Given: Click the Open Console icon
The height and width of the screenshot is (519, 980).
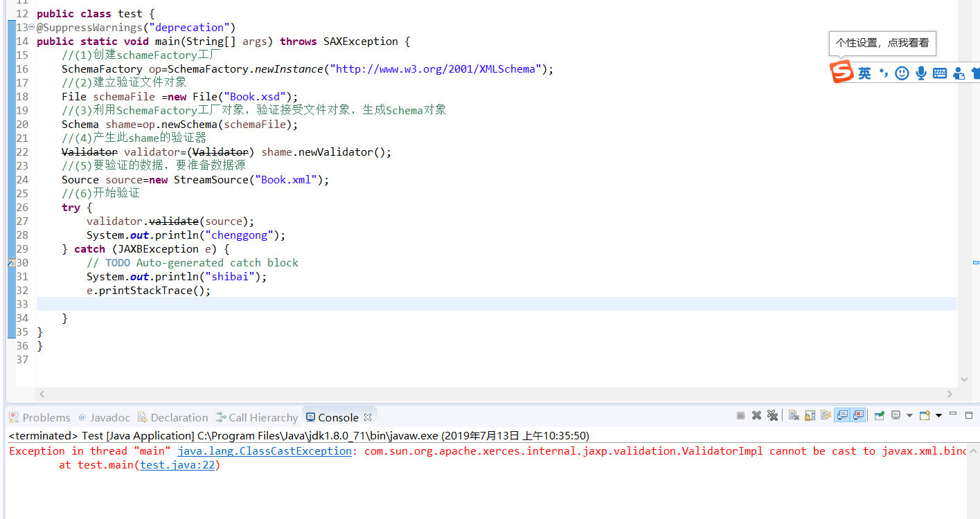Looking at the screenshot, I should (x=925, y=415).
